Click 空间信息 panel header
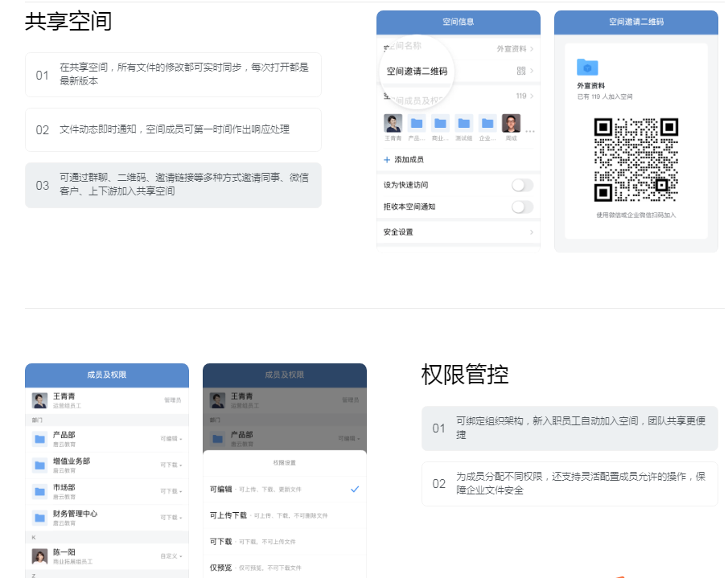Image resolution: width=728 pixels, height=578 pixels. click(x=459, y=23)
